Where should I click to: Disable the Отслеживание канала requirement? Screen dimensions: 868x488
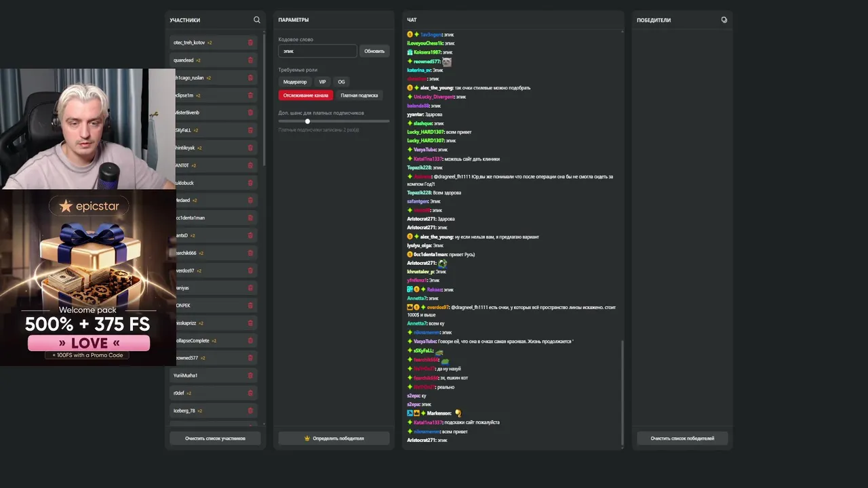pos(306,96)
